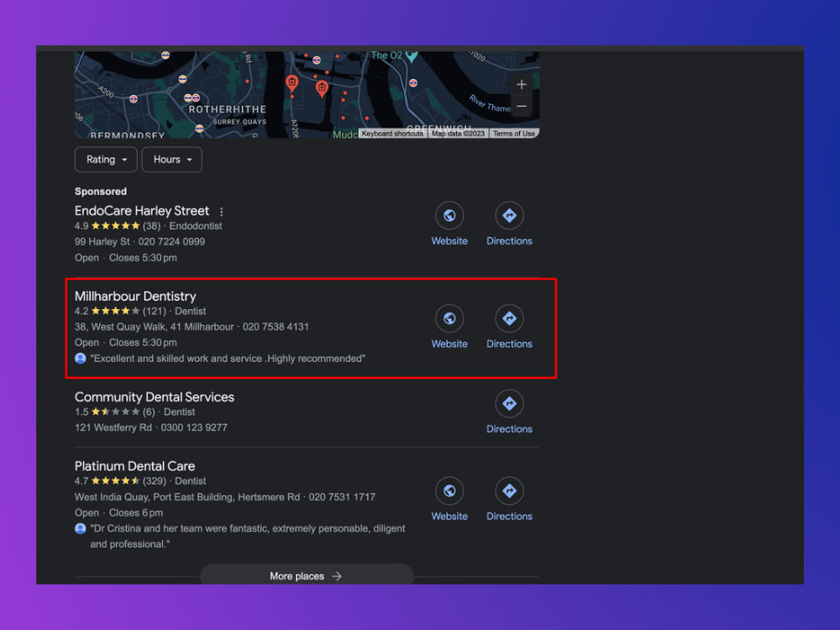This screenshot has height=630, width=840.
Task: Click the Community Dental 1.5 star rating
Action: 115,412
